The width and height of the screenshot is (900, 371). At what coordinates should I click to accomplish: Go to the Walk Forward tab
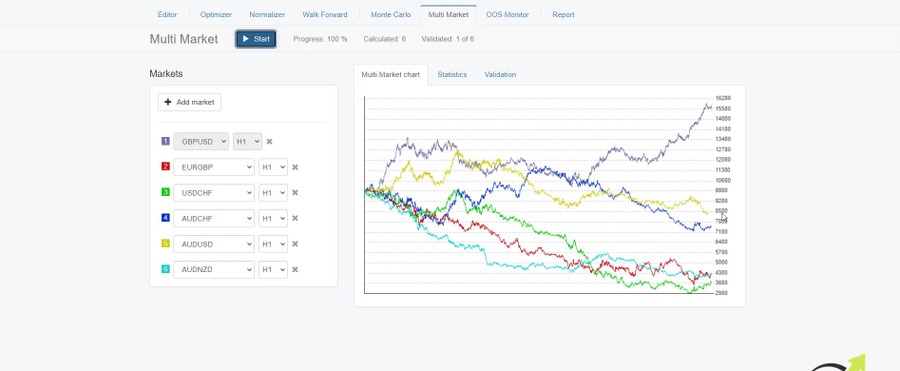(x=325, y=15)
